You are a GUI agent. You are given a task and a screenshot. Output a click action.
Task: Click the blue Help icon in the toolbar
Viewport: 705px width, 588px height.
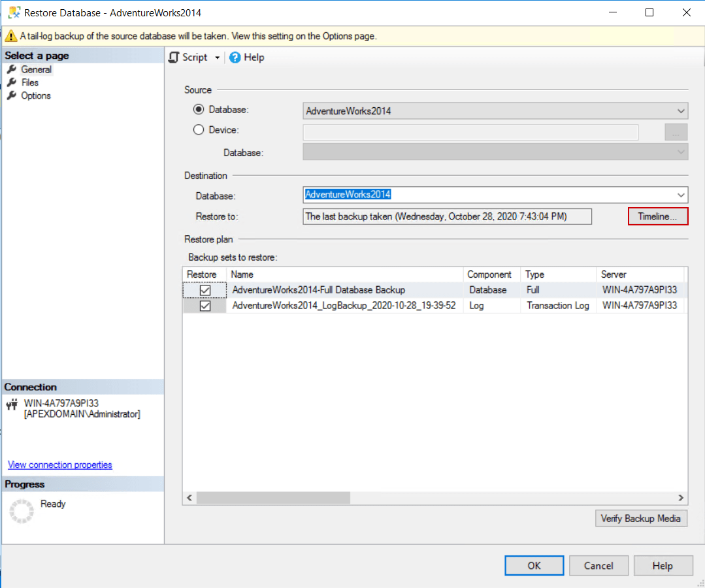click(235, 57)
